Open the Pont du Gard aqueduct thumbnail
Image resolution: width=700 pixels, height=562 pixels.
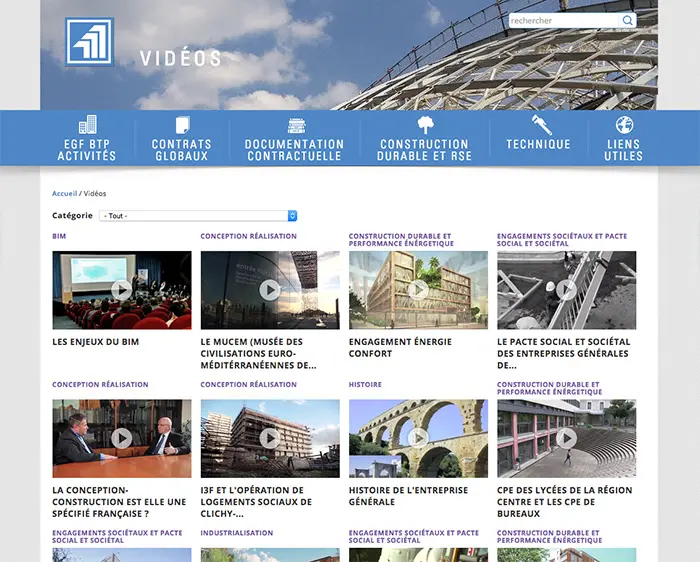pos(418,438)
